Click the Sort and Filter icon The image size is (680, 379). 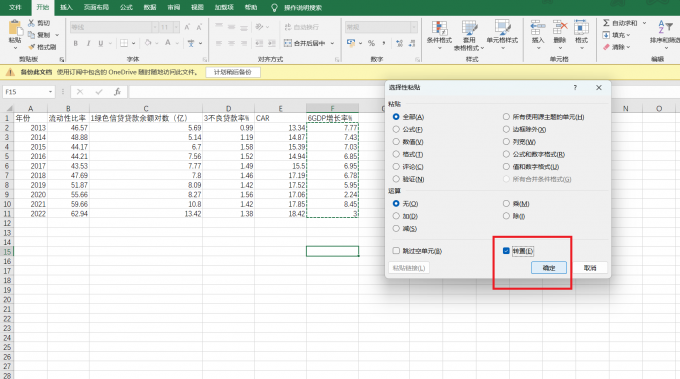(x=665, y=27)
